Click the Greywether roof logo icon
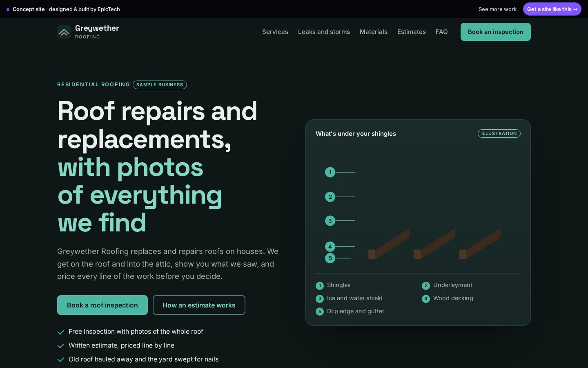This screenshot has width=588, height=368. click(64, 32)
